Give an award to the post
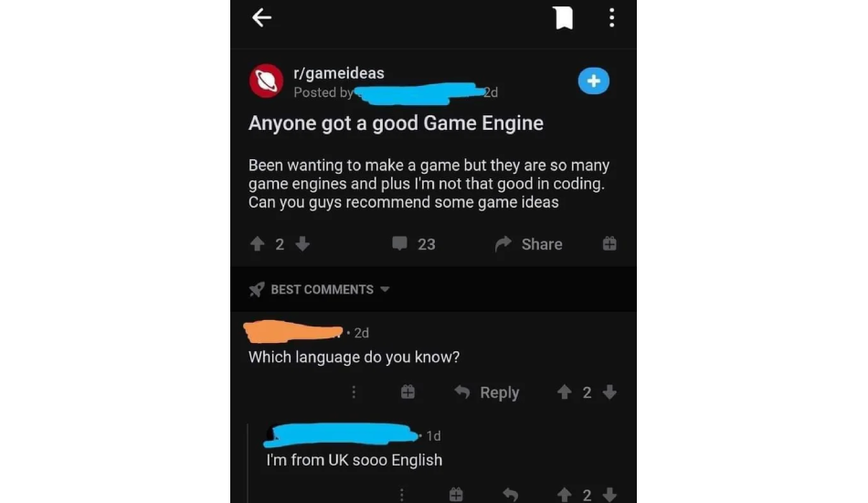Screen dimensions: 868x503 pos(609,243)
